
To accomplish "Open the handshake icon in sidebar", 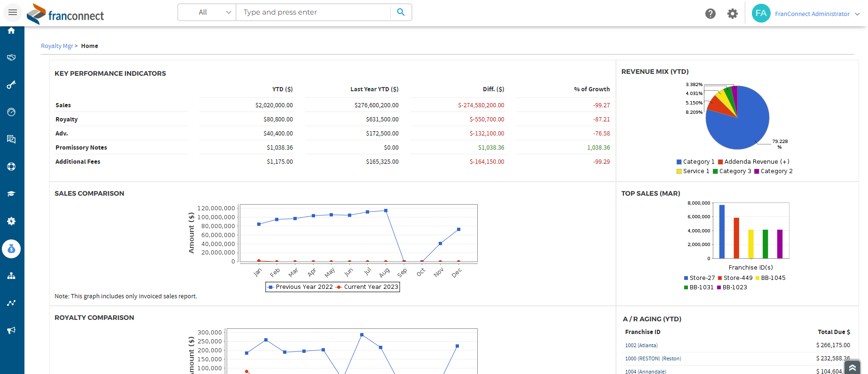I will [x=11, y=57].
